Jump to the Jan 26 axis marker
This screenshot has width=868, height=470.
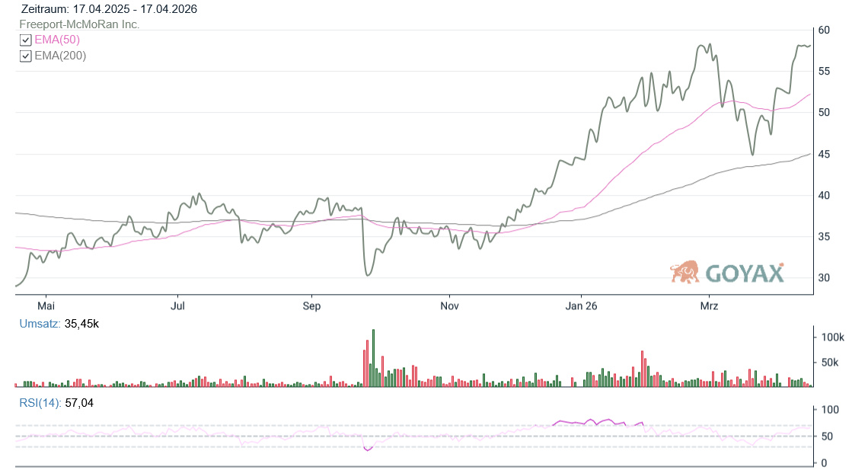[580, 306]
